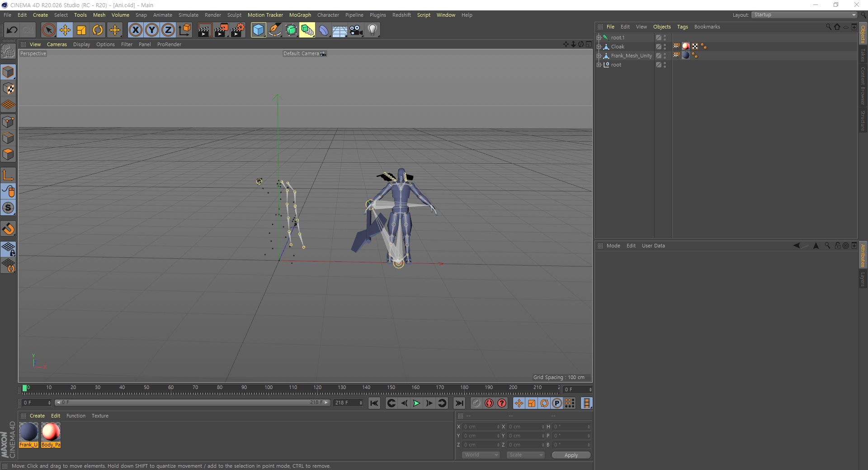Image resolution: width=868 pixels, height=470 pixels.
Task: Open World coordinate dropdown
Action: pyautogui.click(x=481, y=455)
